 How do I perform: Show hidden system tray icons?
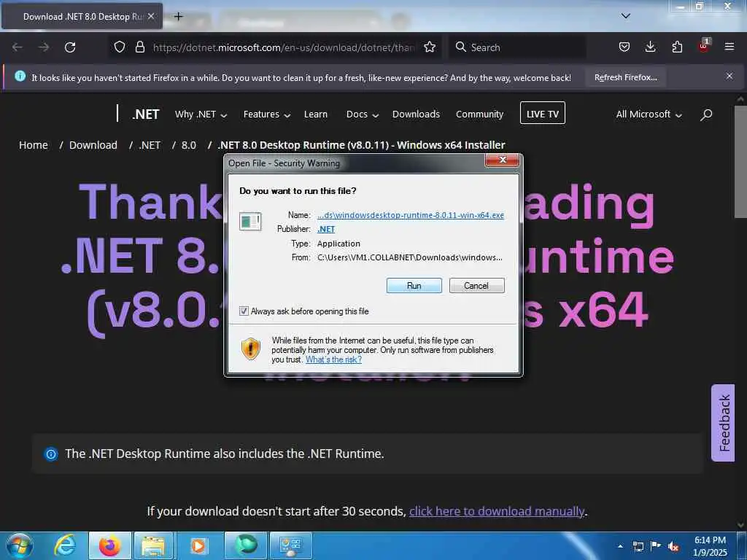click(x=620, y=546)
